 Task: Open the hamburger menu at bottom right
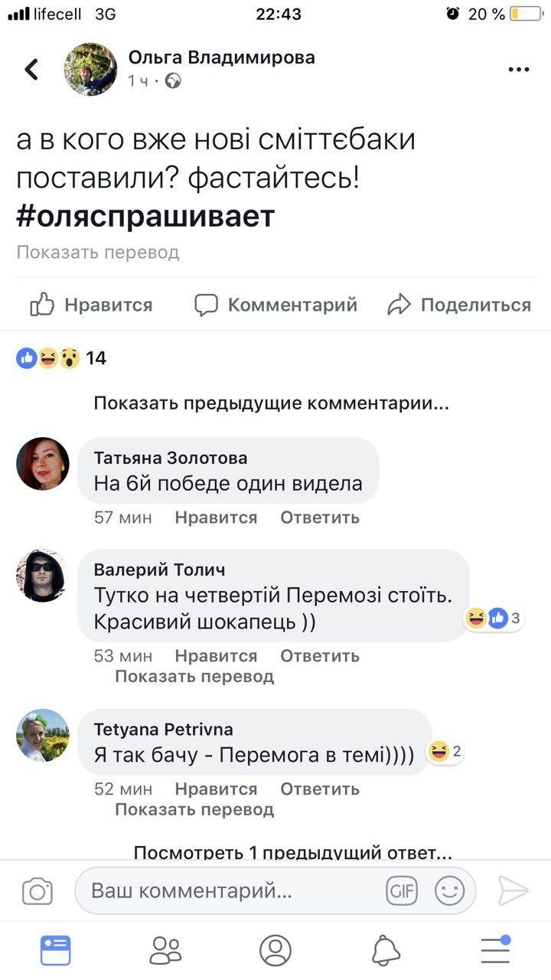pyautogui.click(x=494, y=949)
